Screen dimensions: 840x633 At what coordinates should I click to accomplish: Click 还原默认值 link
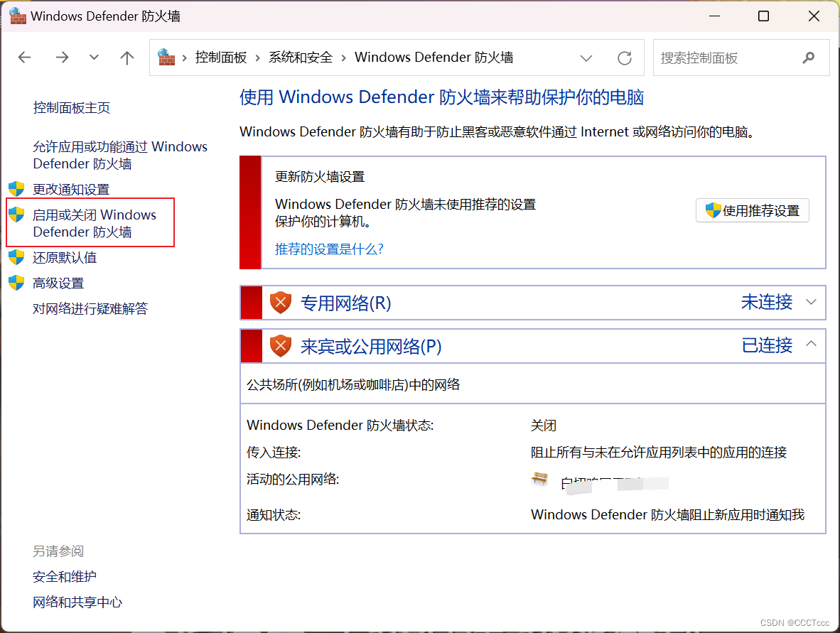[x=64, y=258]
